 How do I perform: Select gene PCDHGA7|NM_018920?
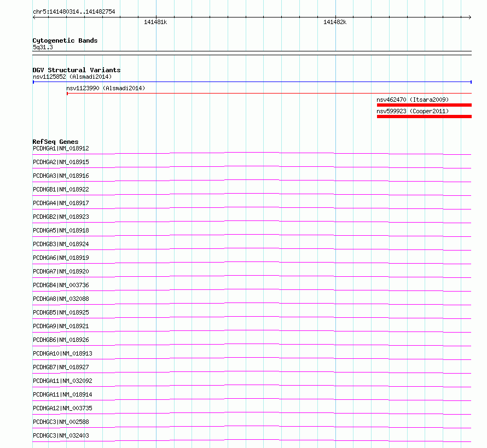click(61, 271)
